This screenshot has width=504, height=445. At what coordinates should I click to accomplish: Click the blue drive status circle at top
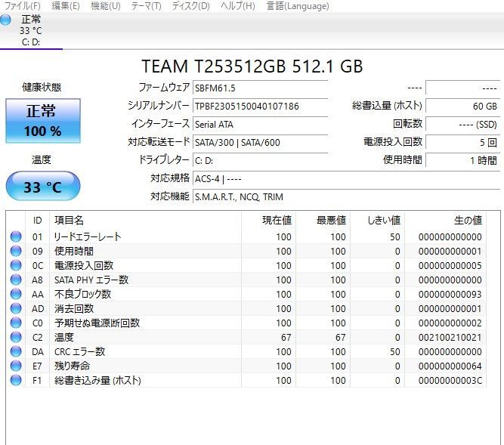click(x=5, y=20)
